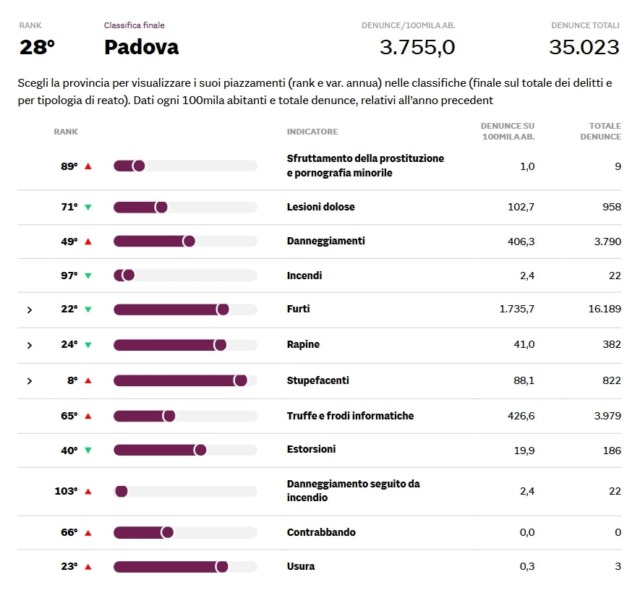Click the Indicatore column header
This screenshot has height=593, width=640.
coord(312,132)
